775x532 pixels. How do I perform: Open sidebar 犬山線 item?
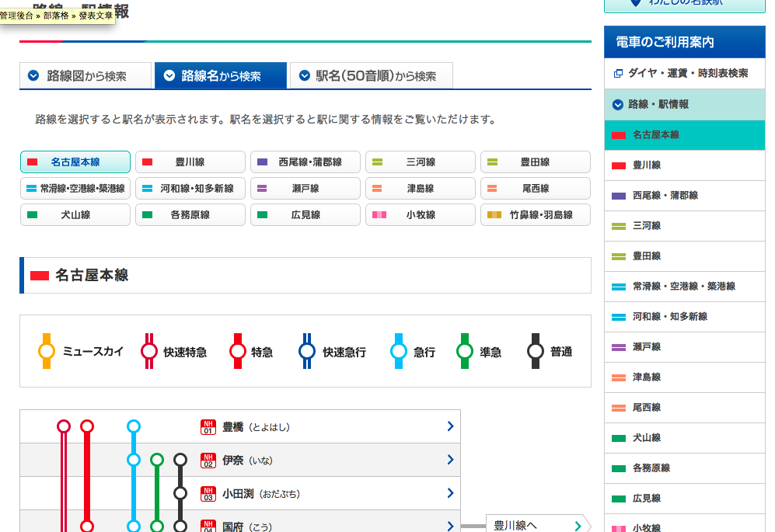click(685, 438)
